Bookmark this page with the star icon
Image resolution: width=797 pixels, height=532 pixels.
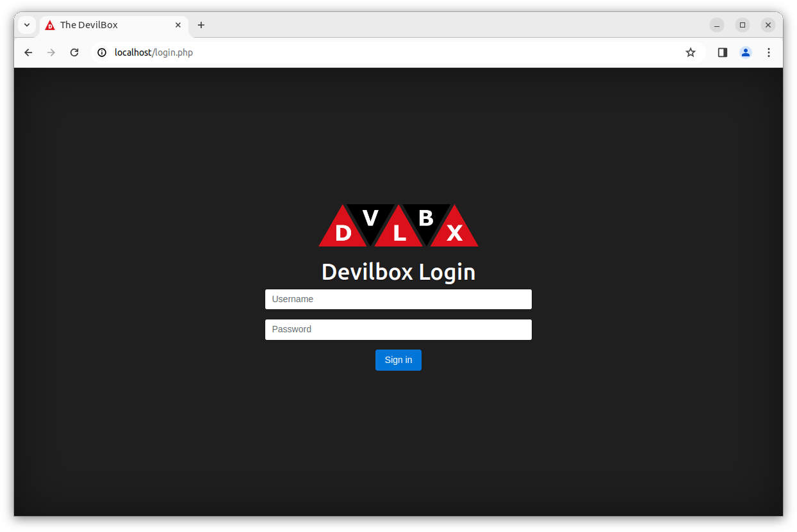point(691,52)
